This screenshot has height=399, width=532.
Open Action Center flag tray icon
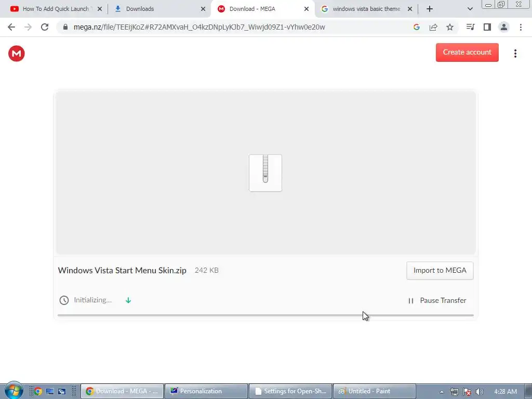point(467,392)
